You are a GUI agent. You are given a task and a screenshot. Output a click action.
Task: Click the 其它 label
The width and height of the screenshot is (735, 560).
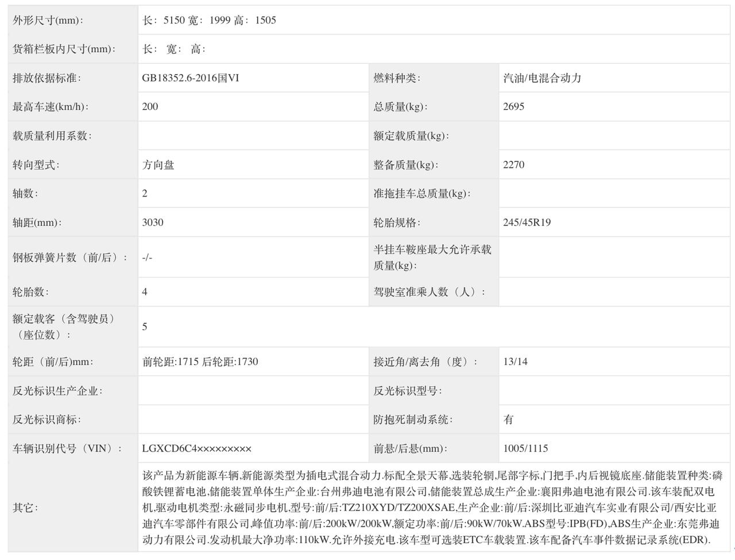coord(26,508)
